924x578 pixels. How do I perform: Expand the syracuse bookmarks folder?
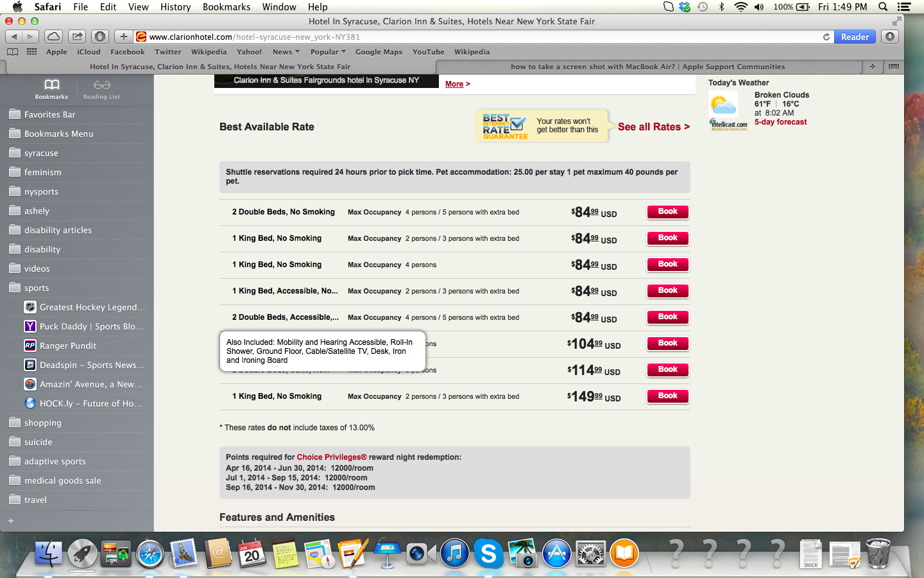77,153
